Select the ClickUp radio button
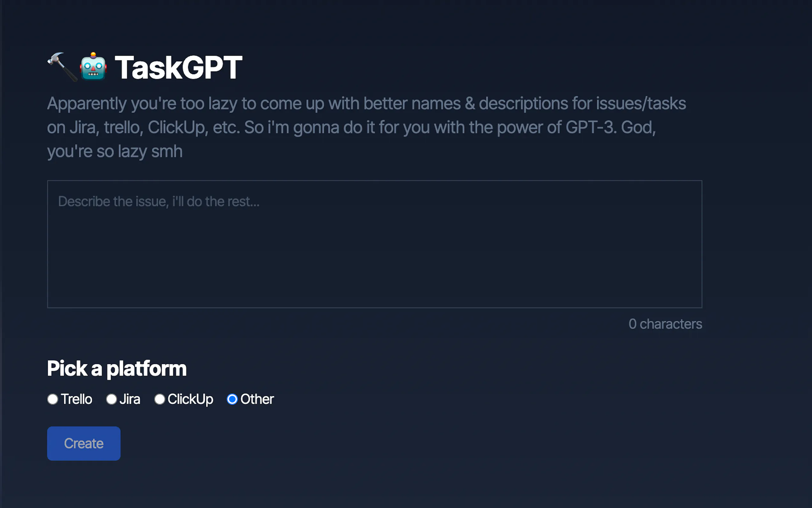This screenshot has height=508, width=812. [160, 399]
